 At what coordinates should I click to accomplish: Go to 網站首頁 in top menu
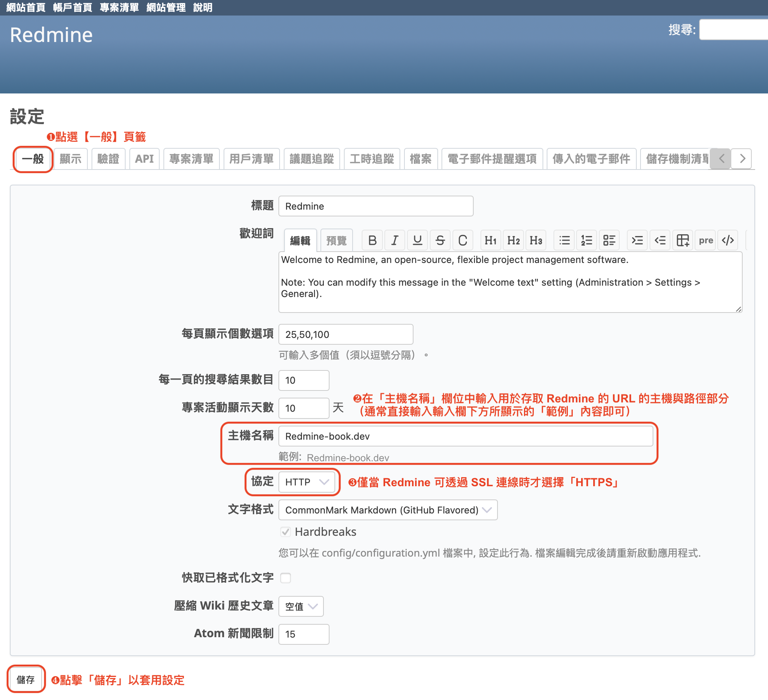[x=26, y=8]
